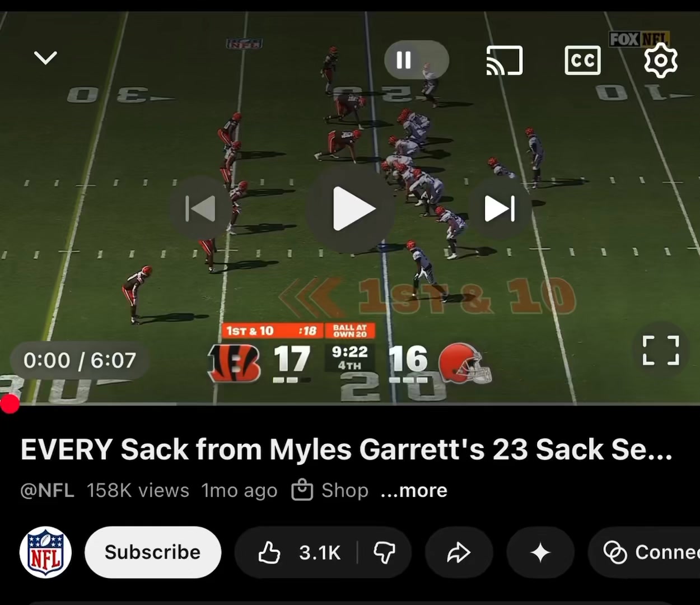Click the 1mo ago upload date
The width and height of the screenshot is (700, 605).
pyautogui.click(x=239, y=490)
